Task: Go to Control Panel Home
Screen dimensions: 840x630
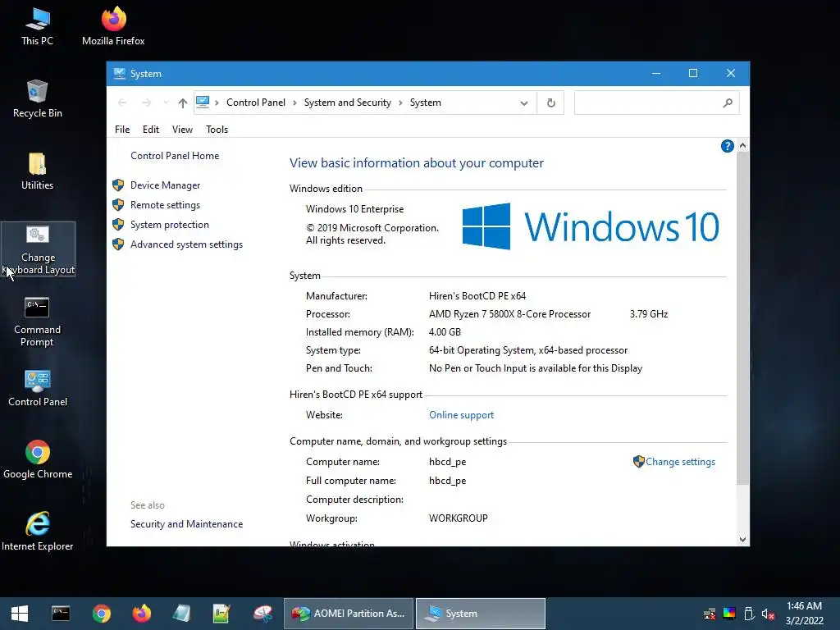Action: point(175,156)
